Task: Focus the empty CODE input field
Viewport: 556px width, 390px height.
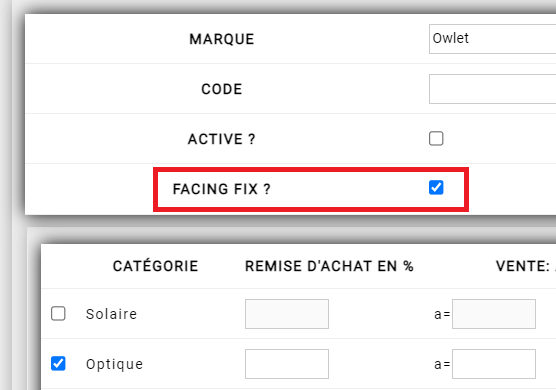Action: click(x=493, y=89)
